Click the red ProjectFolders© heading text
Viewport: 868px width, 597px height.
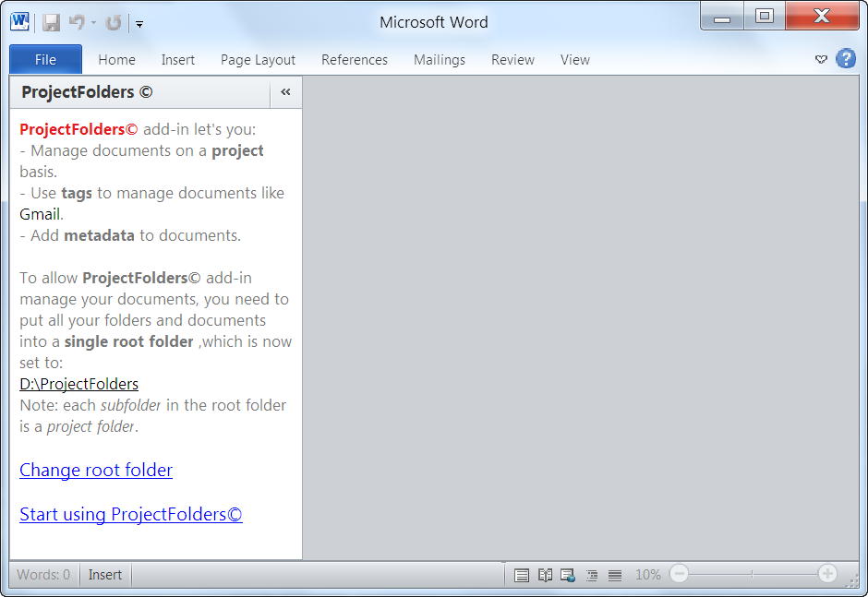tap(78, 129)
